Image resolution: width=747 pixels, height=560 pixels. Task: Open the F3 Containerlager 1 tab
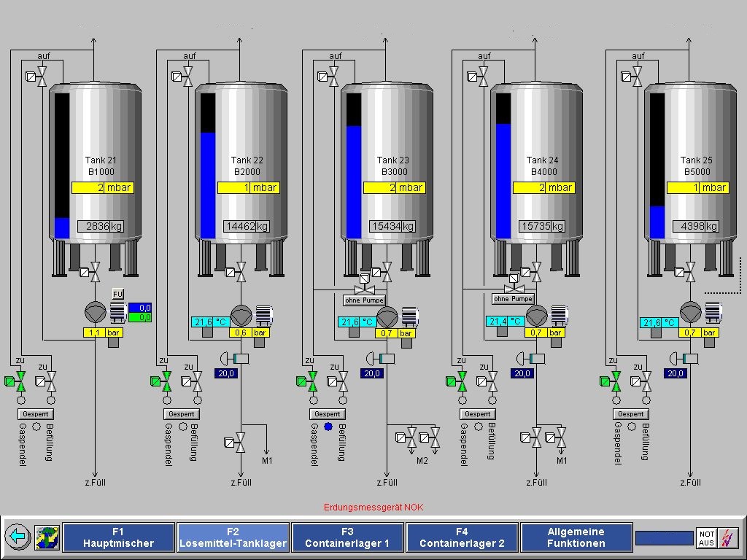coord(347,537)
